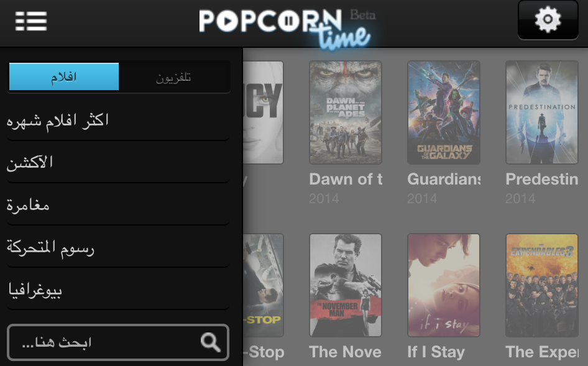Open settings with the gear icon
This screenshot has width=588, height=366.
click(x=548, y=20)
